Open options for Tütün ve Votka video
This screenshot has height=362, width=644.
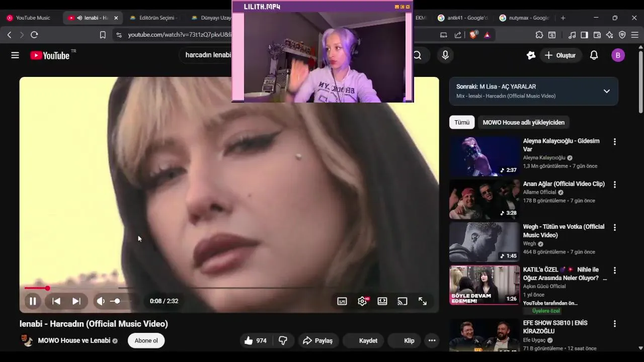tap(614, 227)
